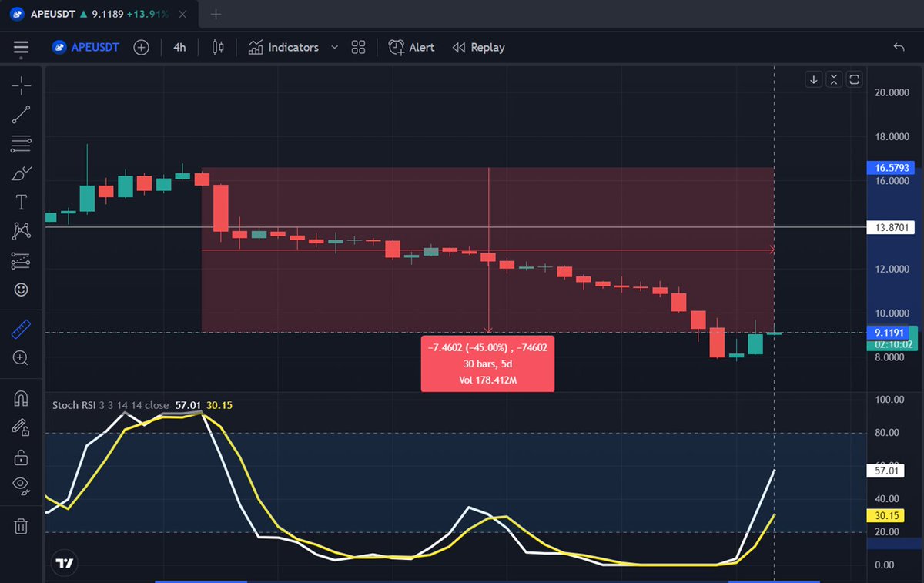Open the Indicators dialog
The height and width of the screenshot is (583, 924).
[283, 47]
